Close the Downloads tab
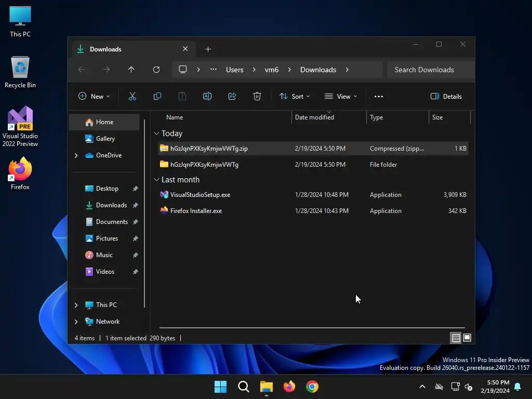532x399 pixels. [185, 49]
